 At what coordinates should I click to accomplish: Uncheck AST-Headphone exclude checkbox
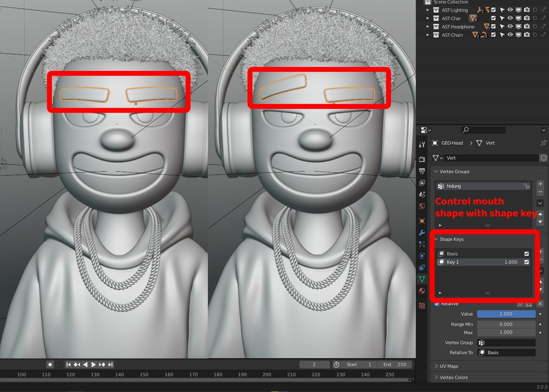tap(493, 26)
